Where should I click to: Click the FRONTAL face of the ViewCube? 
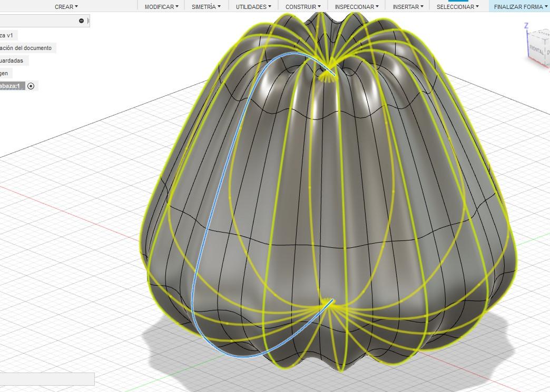pyautogui.click(x=536, y=49)
